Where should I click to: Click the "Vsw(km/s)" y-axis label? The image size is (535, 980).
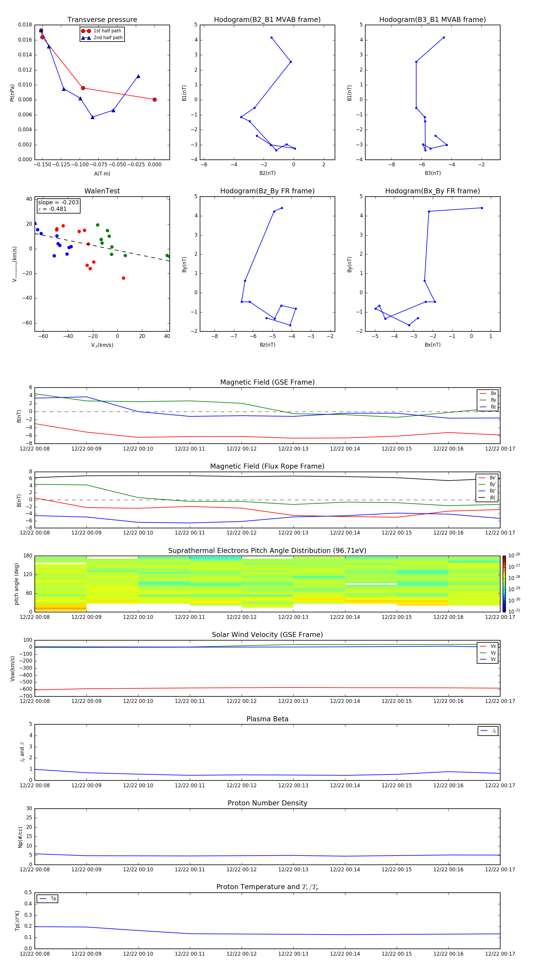coord(12,668)
